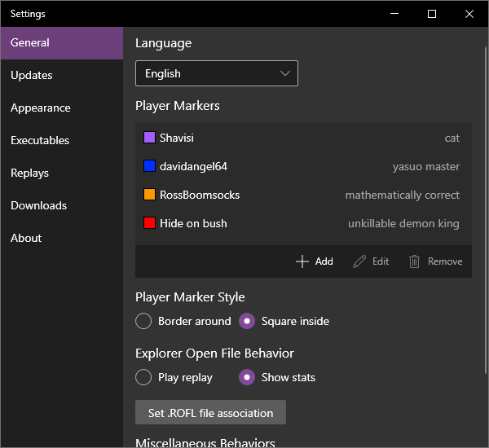Choose the Play replay radio option
The image size is (489, 448).
tap(143, 377)
